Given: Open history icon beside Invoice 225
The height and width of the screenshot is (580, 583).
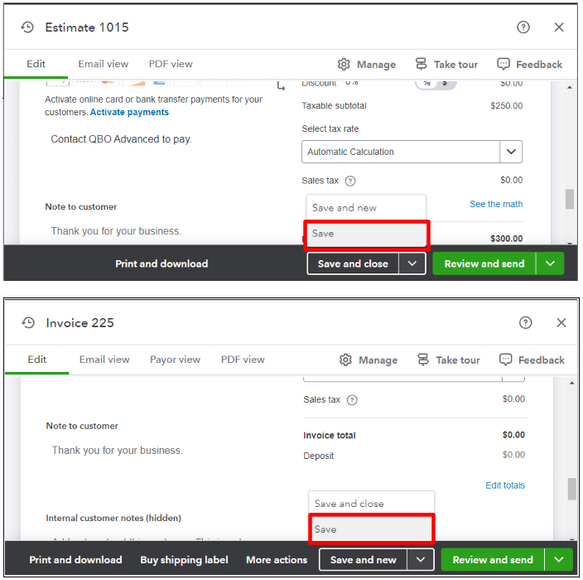Looking at the screenshot, I should (x=28, y=323).
